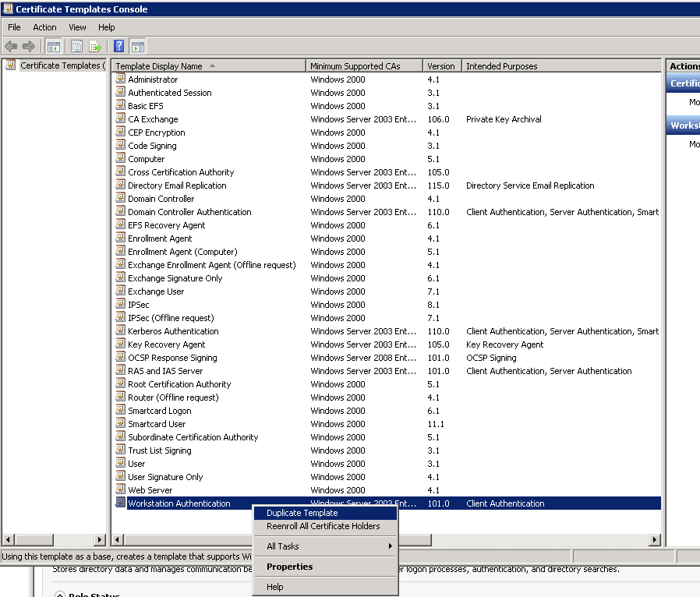Select Certificate Templates node in tree

tap(62, 65)
